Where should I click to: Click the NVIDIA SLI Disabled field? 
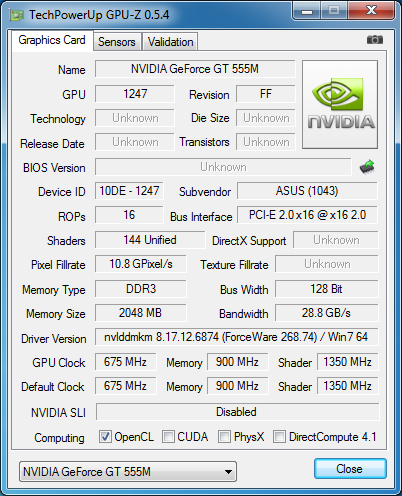237,412
